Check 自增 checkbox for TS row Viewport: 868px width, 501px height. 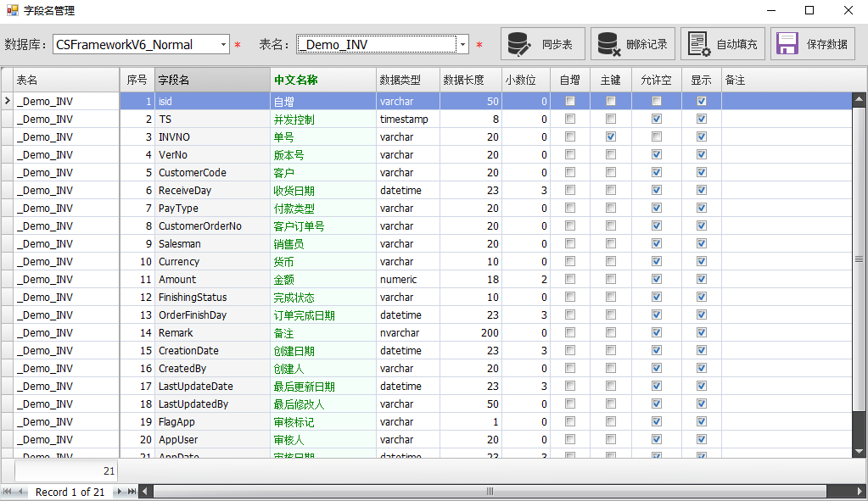click(570, 119)
